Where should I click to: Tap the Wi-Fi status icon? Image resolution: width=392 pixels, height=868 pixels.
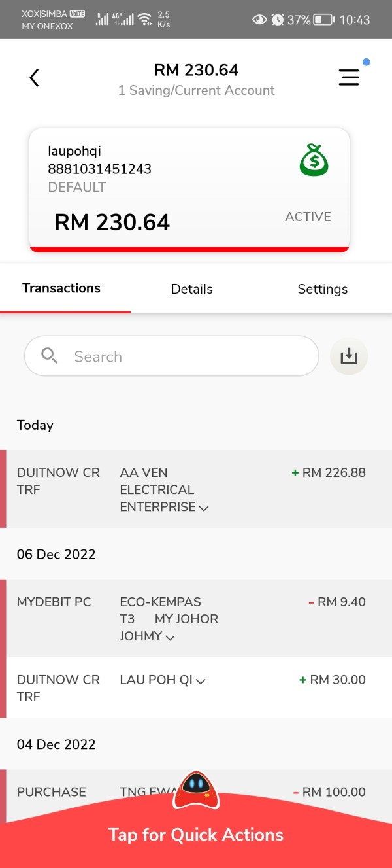tap(144, 20)
